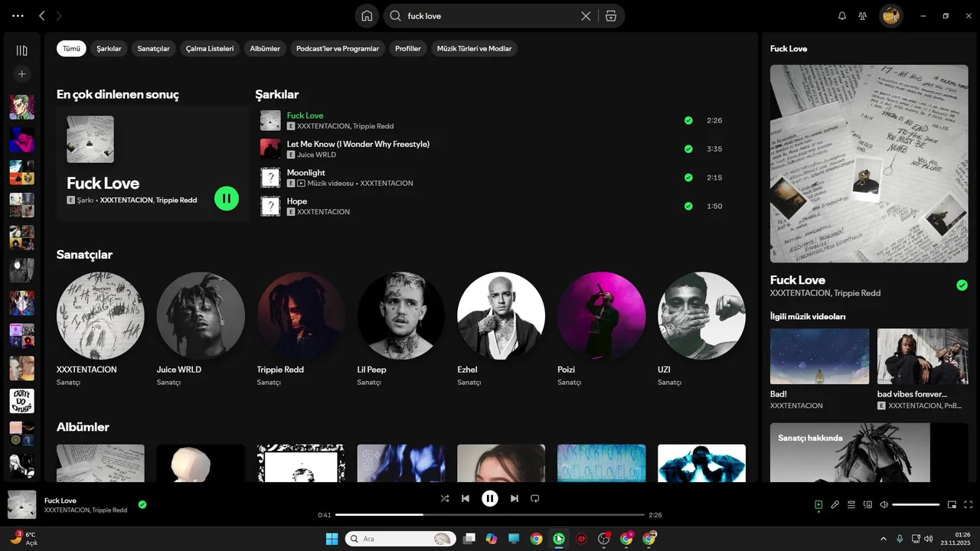Click the create playlist plus icon
980x551 pixels.
pyautogui.click(x=21, y=74)
